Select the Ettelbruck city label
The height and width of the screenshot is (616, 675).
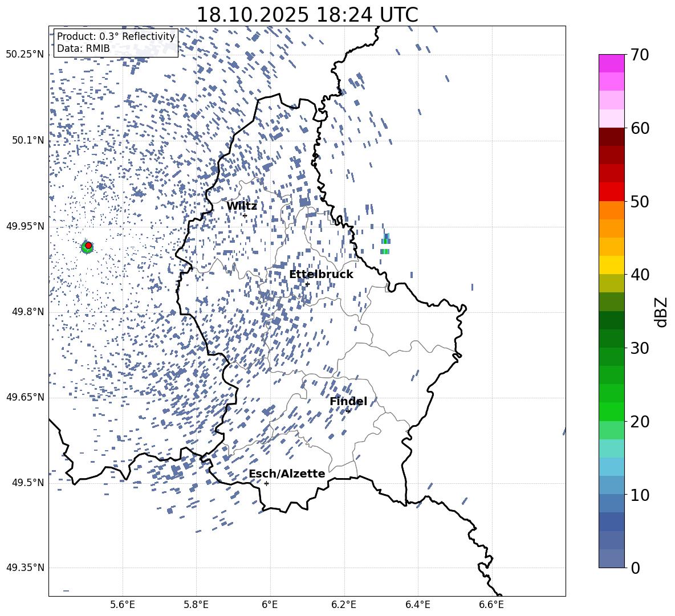tap(321, 274)
